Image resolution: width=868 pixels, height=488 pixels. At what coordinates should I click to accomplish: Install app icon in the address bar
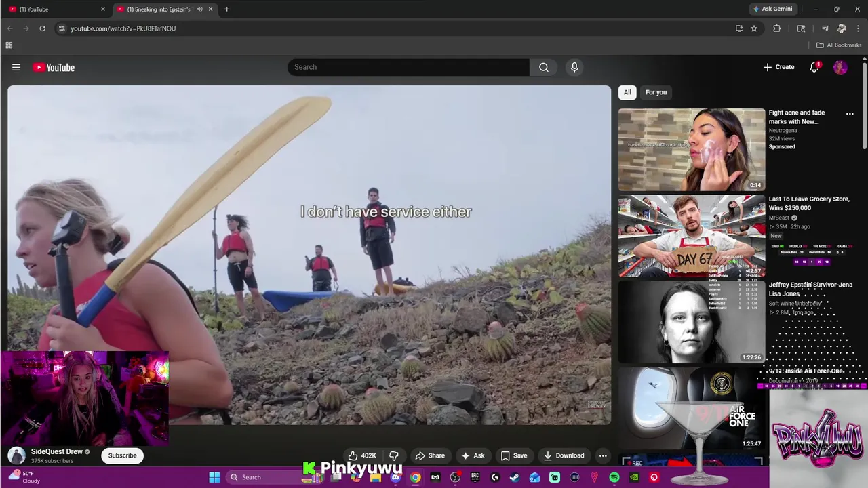point(739,28)
